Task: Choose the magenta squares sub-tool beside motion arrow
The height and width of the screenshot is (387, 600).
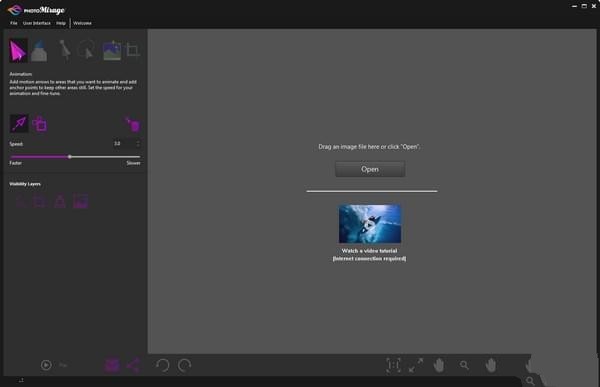Action: point(39,123)
